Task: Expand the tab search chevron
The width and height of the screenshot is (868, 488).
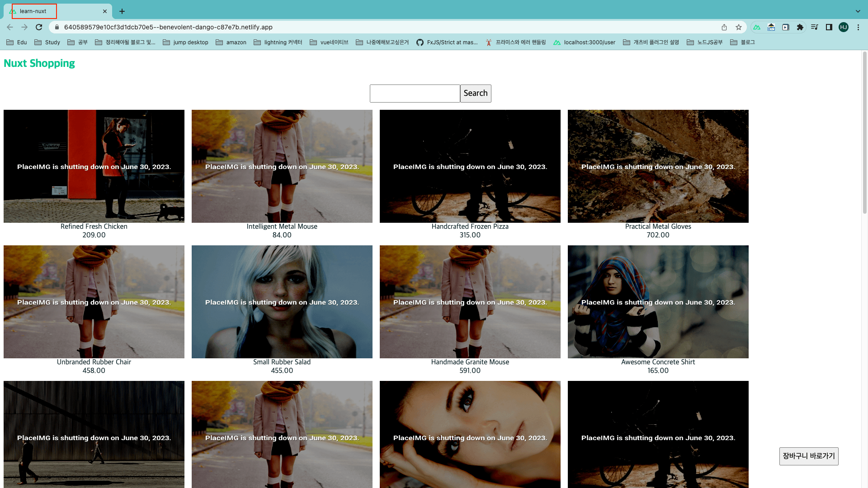Action: coord(858,11)
